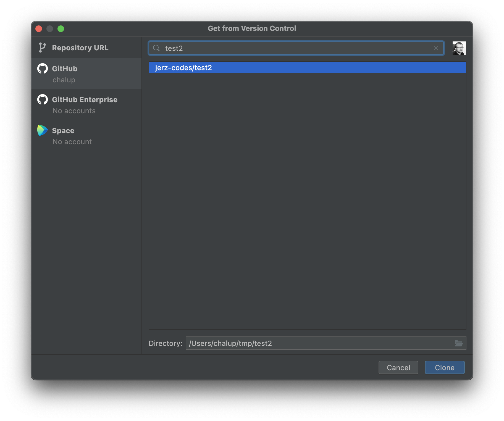Open the account avatar menu
Viewport: 504px width, 421px height.
click(x=459, y=48)
